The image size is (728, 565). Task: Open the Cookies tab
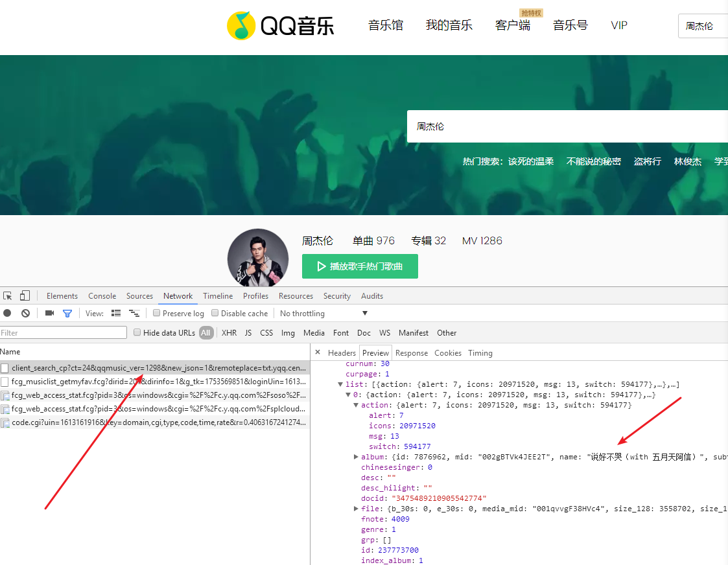click(448, 353)
